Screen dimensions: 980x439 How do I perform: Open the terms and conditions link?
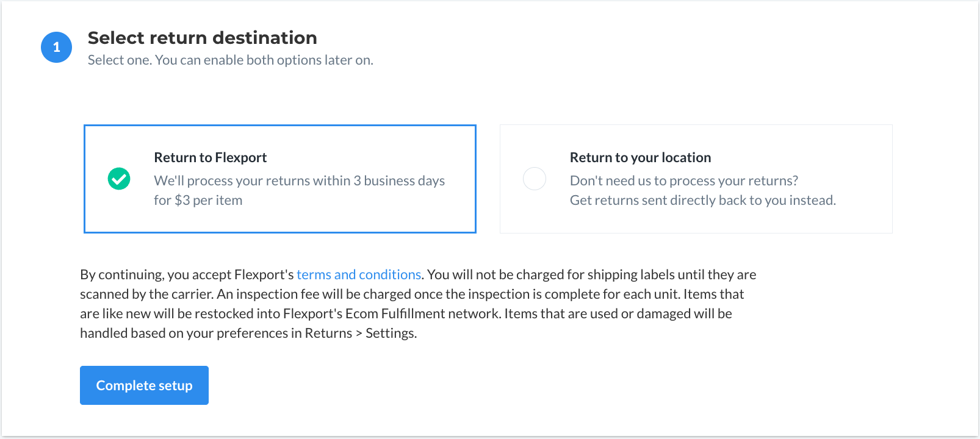coord(359,274)
